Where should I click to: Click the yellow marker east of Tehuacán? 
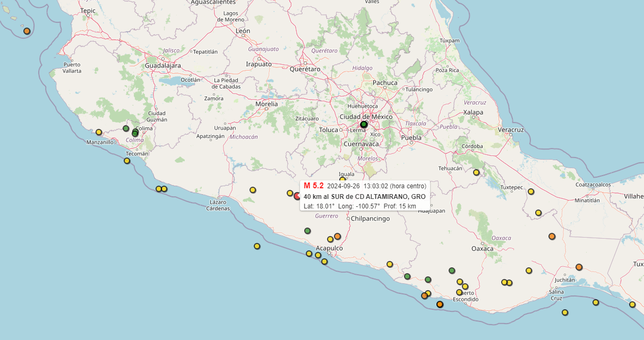click(x=476, y=172)
